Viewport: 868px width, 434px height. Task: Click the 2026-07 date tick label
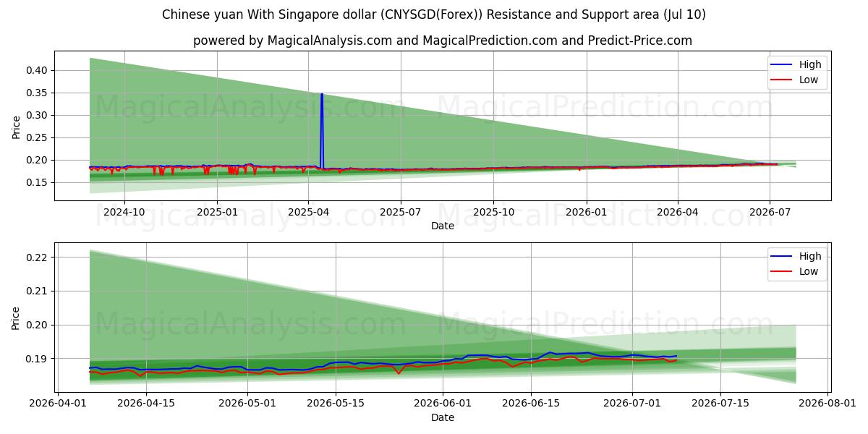pyautogui.click(x=769, y=212)
